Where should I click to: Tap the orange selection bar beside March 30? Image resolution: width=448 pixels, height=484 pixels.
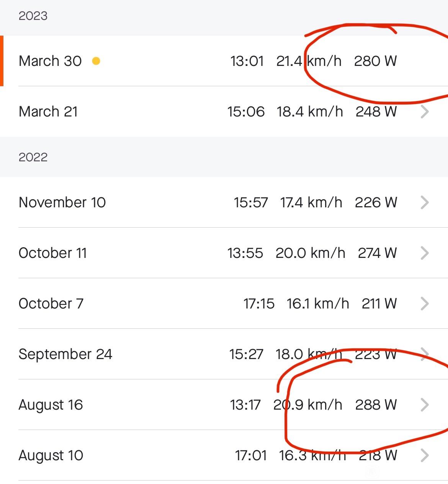2,61
